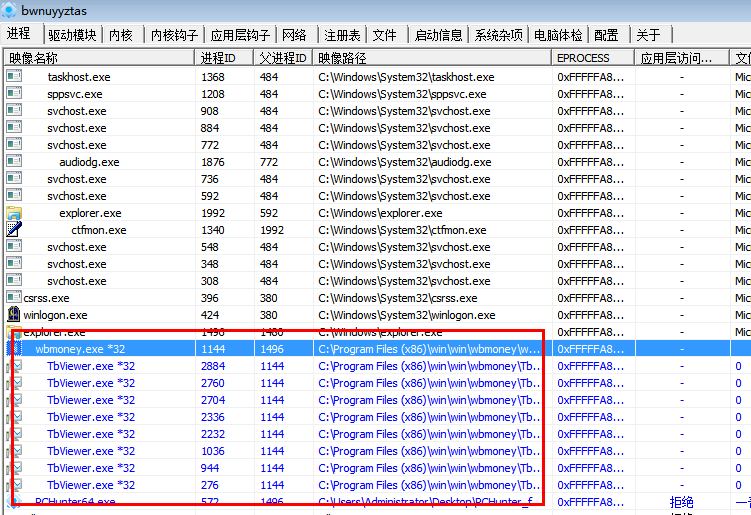The width and height of the screenshot is (751, 515).
Task: Click the ctfmon.exe pen icon
Action: (14, 229)
